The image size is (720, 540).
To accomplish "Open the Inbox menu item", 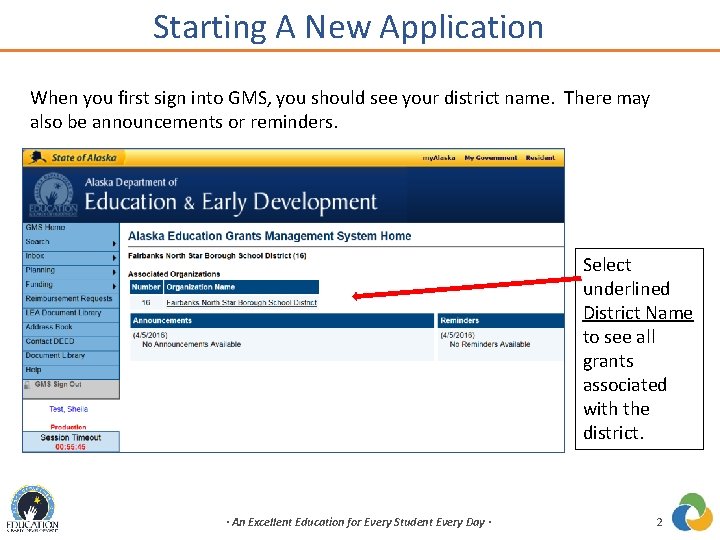I will [35, 256].
